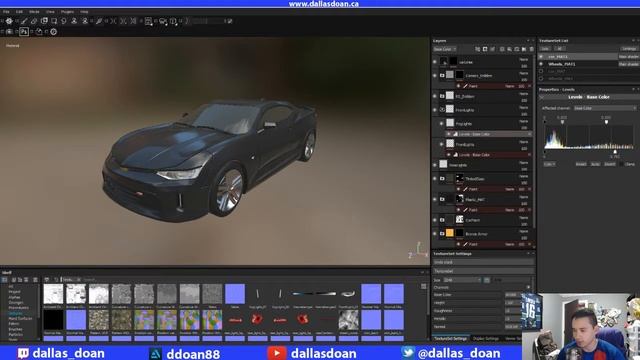Adjust the output levels handle below histogram

coord(615,152)
